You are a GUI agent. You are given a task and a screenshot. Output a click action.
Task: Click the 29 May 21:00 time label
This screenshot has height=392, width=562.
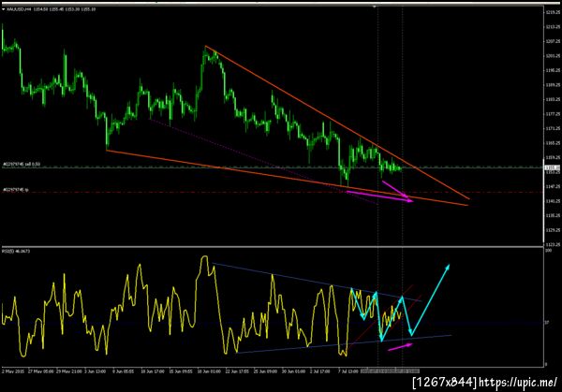[68, 371]
